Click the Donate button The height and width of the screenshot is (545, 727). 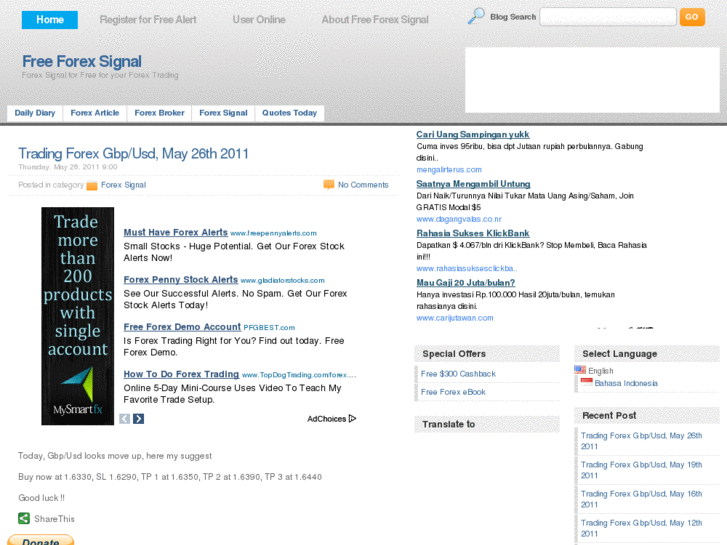tap(41, 541)
